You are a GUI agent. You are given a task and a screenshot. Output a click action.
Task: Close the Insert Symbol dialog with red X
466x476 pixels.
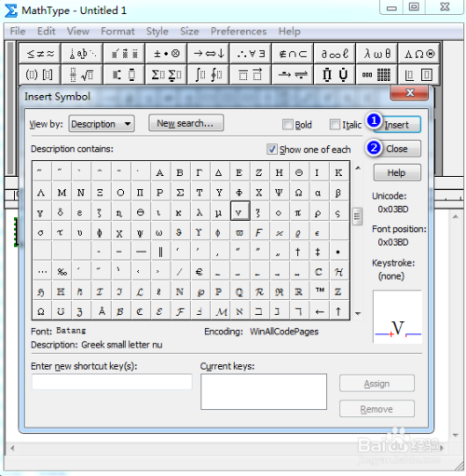(410, 92)
